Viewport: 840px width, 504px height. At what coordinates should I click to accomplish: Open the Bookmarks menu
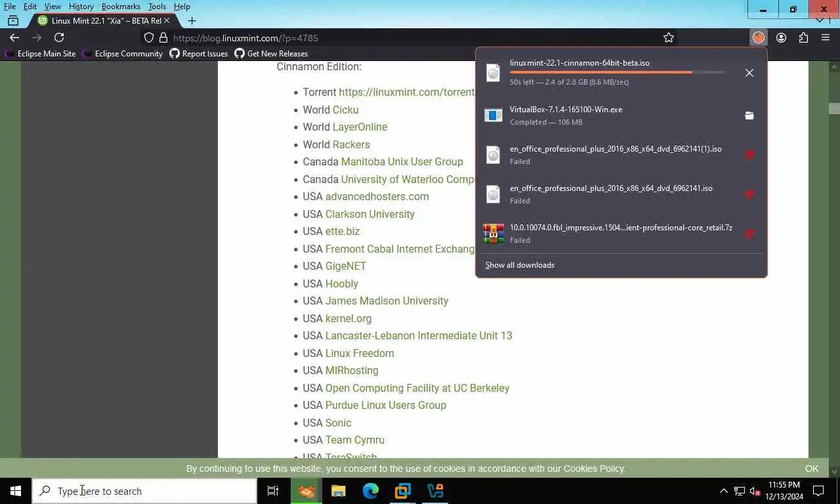click(121, 6)
